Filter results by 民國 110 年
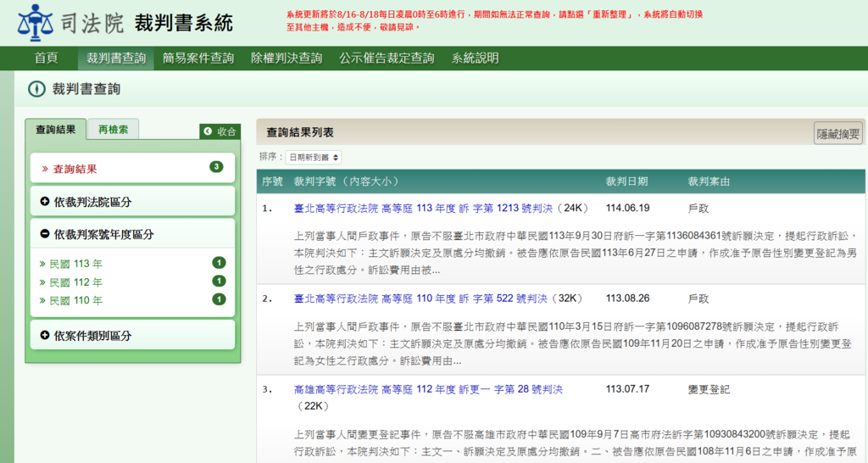This screenshot has height=463, width=868. pyautogui.click(x=75, y=301)
